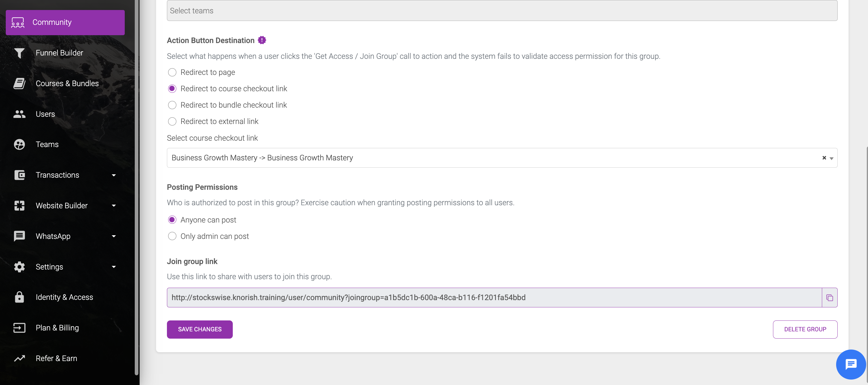Open course checkout link dropdown arrow
The image size is (868, 385).
tap(832, 158)
